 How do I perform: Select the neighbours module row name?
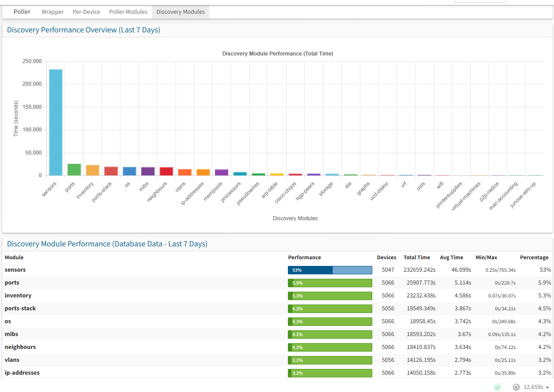(20, 347)
